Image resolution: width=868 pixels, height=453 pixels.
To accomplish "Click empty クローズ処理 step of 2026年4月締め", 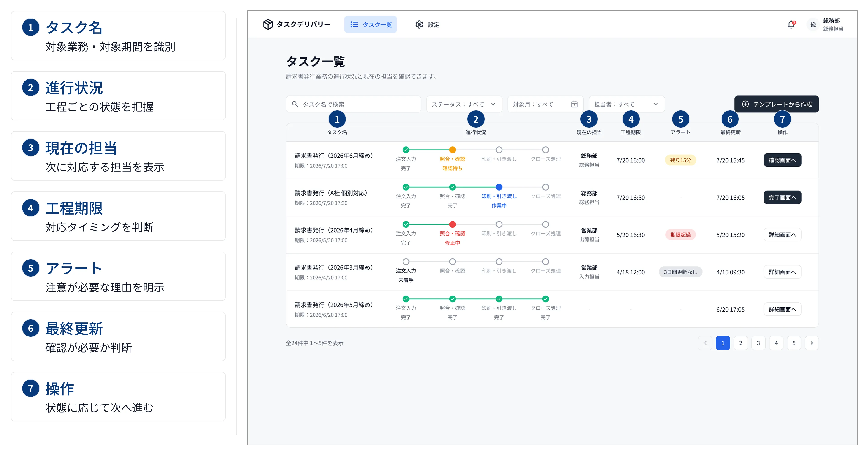I will click(545, 224).
